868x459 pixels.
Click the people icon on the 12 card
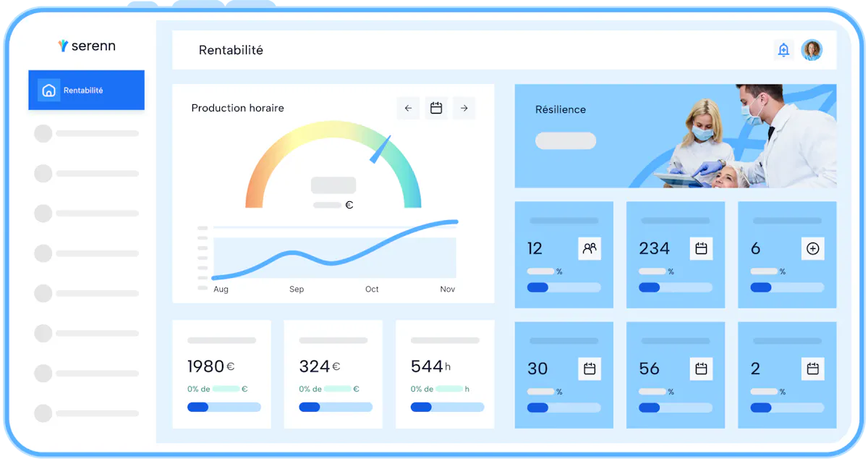click(590, 248)
